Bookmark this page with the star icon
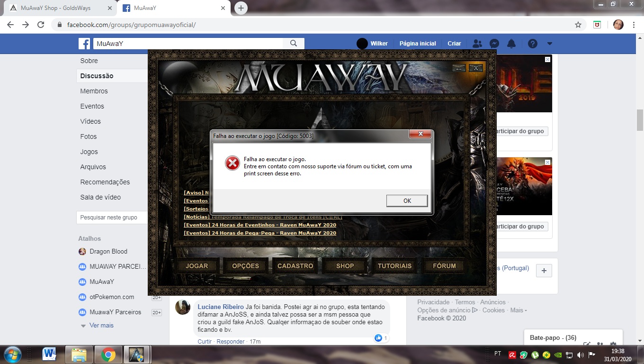Screen dimensions: 644x364 578,25
